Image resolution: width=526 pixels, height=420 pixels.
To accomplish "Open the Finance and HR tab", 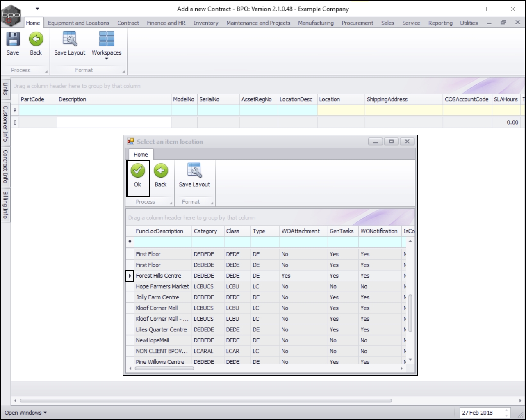I will tap(166, 23).
